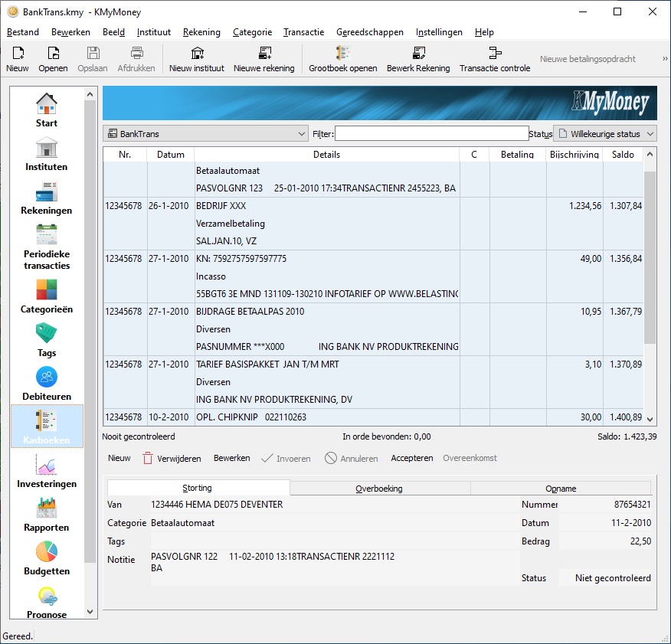
Task: Click into the Filter text field
Action: tap(431, 134)
